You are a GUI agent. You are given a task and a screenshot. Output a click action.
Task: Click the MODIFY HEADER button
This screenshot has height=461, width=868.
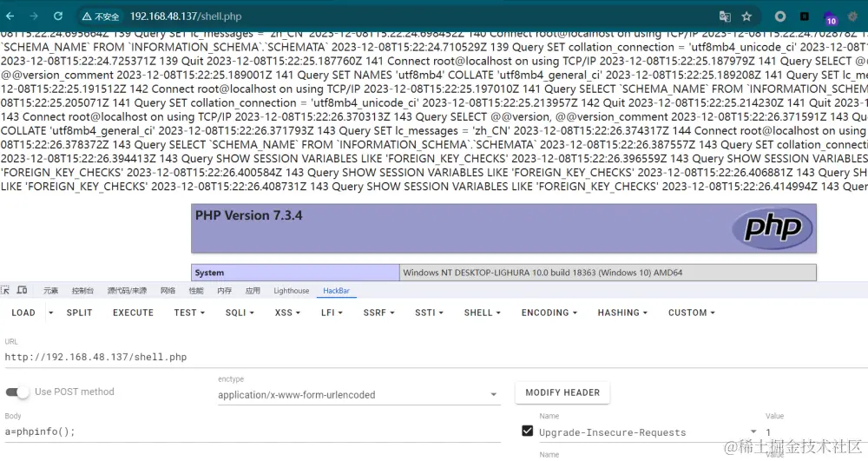(562, 392)
